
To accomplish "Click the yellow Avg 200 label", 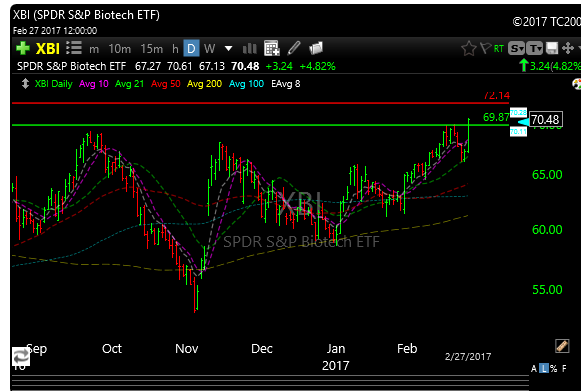I will [x=204, y=84].
